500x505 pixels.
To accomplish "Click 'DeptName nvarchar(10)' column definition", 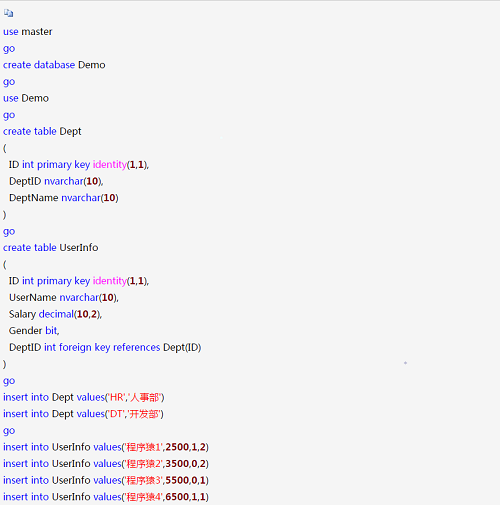I will pyautogui.click(x=64, y=198).
